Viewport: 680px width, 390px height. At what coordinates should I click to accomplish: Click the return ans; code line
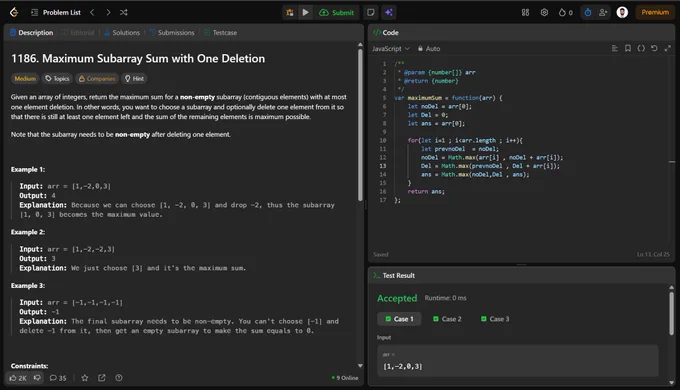[426, 191]
